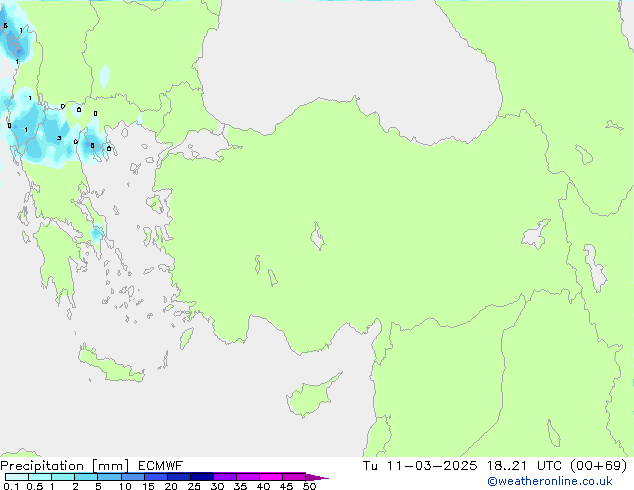Click the 'Precipitation' title word
Image resolution: width=634 pixels, height=490 pixels.
[42, 466]
